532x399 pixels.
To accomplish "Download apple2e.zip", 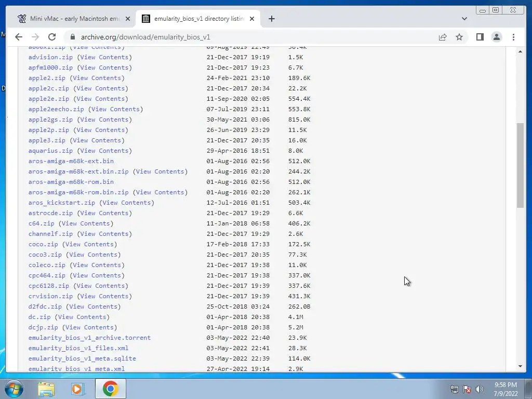I will (49, 99).
